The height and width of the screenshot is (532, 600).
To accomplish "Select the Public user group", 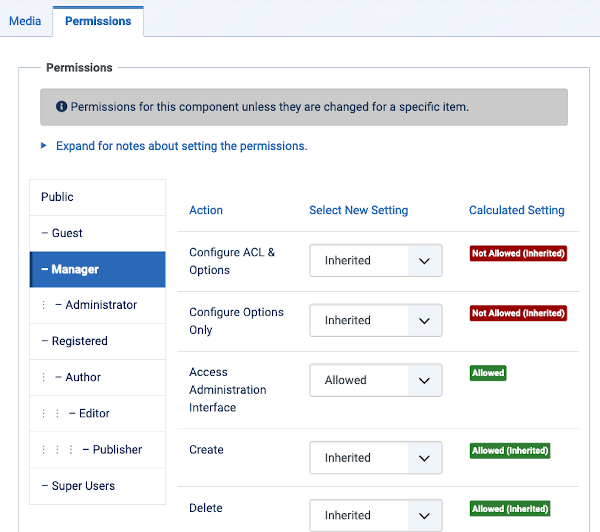I will click(98, 197).
